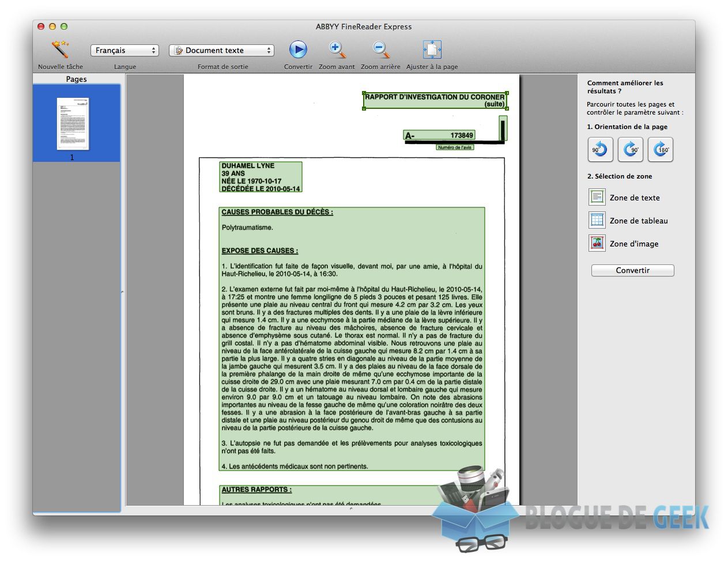Select the Zone de tableau icon
This screenshot has width=728, height=561.
tap(597, 220)
